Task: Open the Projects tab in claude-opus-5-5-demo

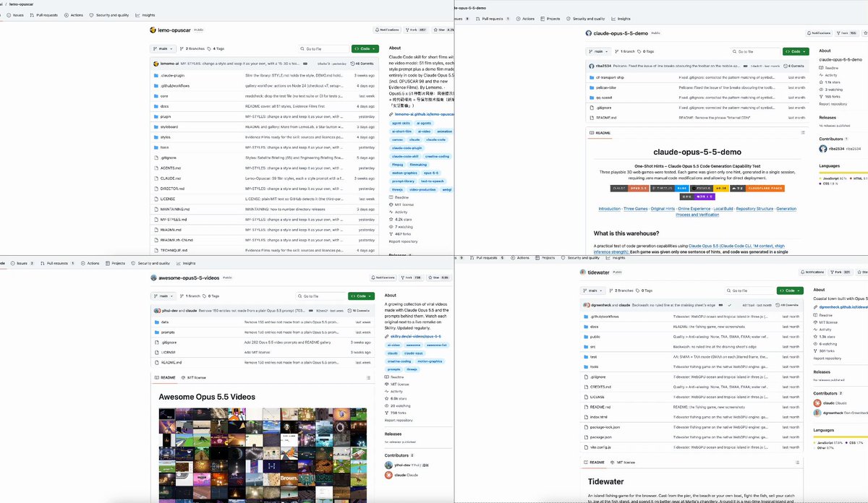Action: coord(550,19)
